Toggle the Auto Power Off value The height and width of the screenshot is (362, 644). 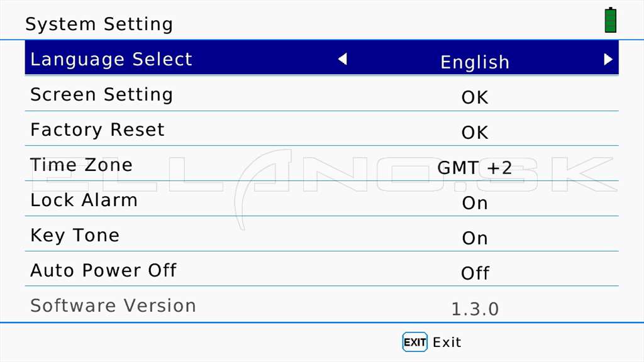click(475, 273)
